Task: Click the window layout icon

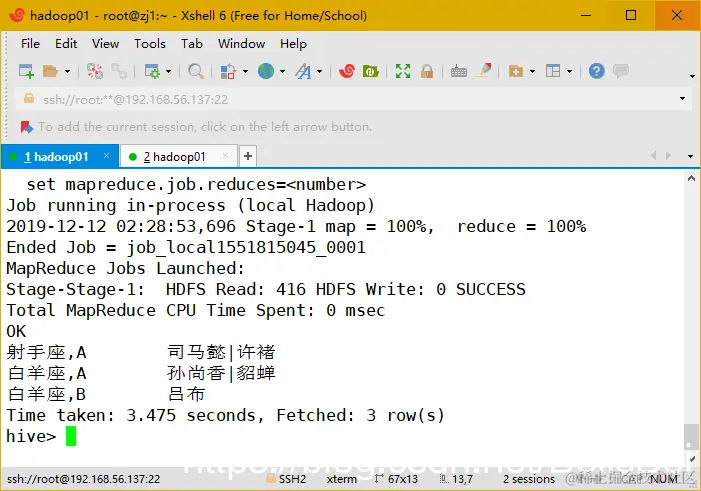Action: pos(553,71)
